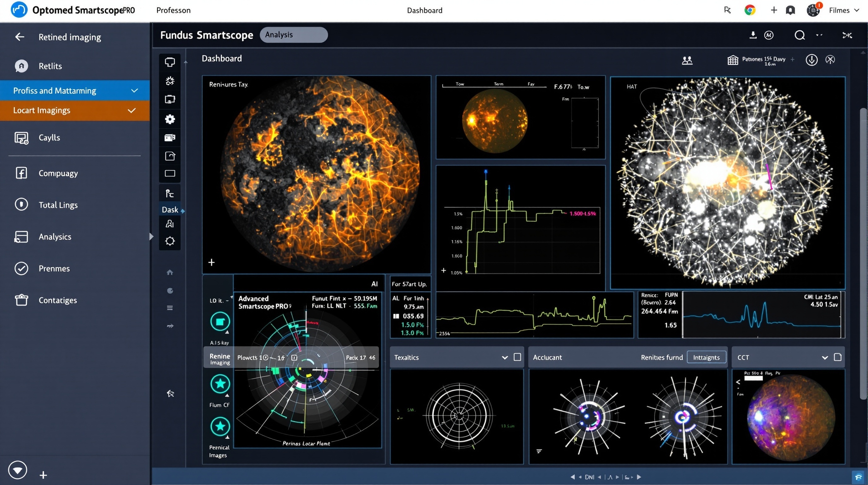
Task: Select the video recording icon in the toolbar
Action: point(170,137)
